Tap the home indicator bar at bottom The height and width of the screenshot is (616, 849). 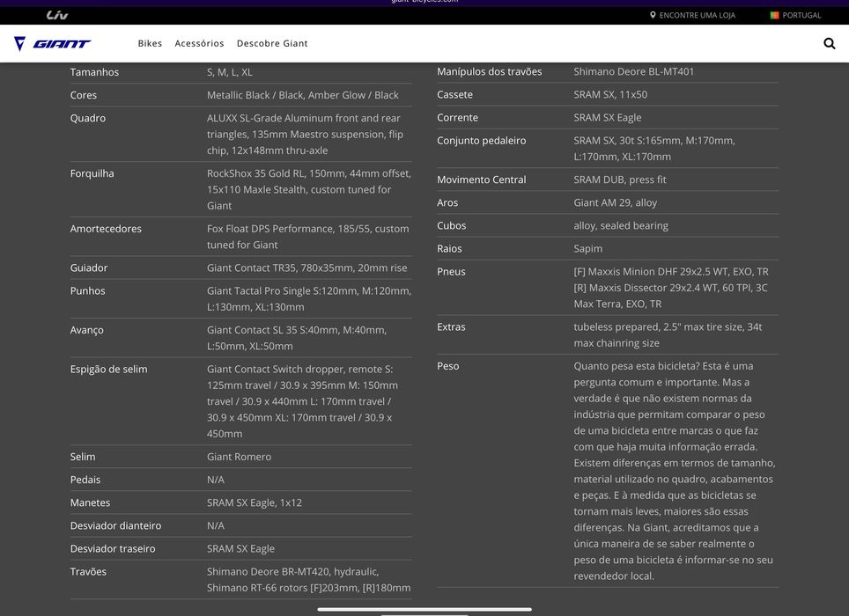point(424,608)
